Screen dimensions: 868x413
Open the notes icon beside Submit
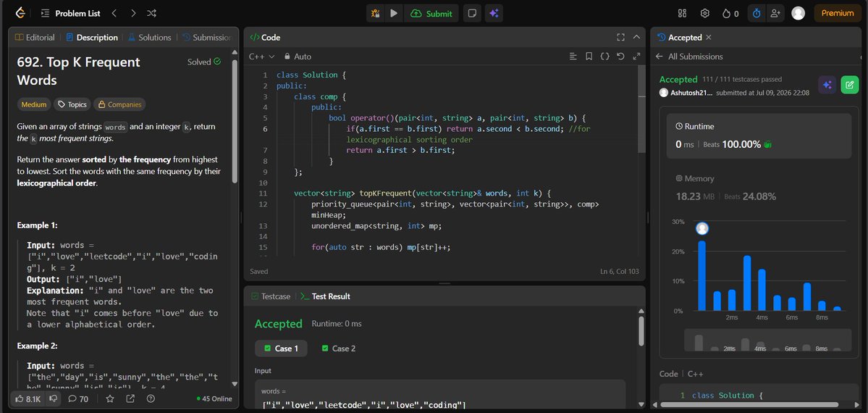(471, 13)
